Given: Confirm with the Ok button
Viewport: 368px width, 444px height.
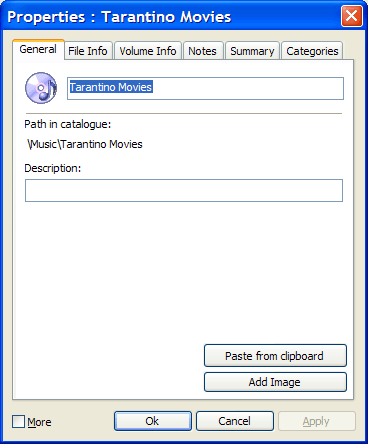Looking at the screenshot, I should pos(153,421).
